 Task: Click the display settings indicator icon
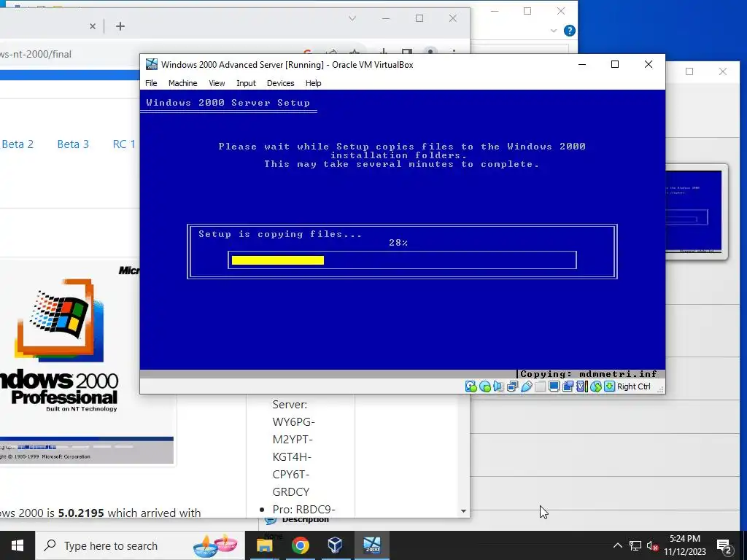click(554, 386)
